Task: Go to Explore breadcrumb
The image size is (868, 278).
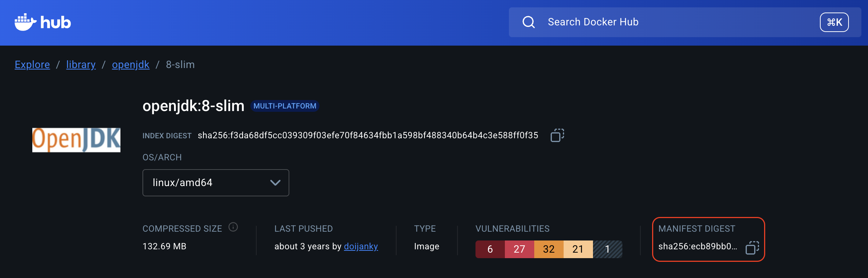Action: pyautogui.click(x=32, y=65)
